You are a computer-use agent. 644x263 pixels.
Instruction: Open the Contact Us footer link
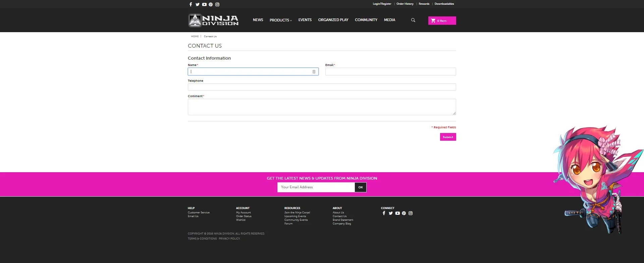(x=340, y=216)
